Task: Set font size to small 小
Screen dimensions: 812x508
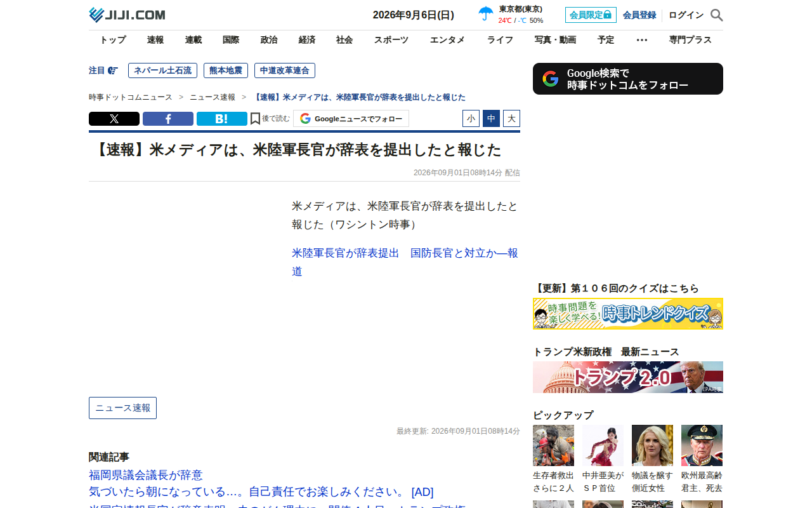Action: pyautogui.click(x=471, y=119)
